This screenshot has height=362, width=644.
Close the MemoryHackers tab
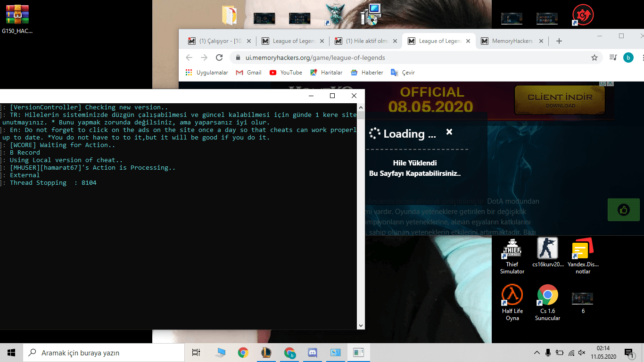tap(541, 41)
